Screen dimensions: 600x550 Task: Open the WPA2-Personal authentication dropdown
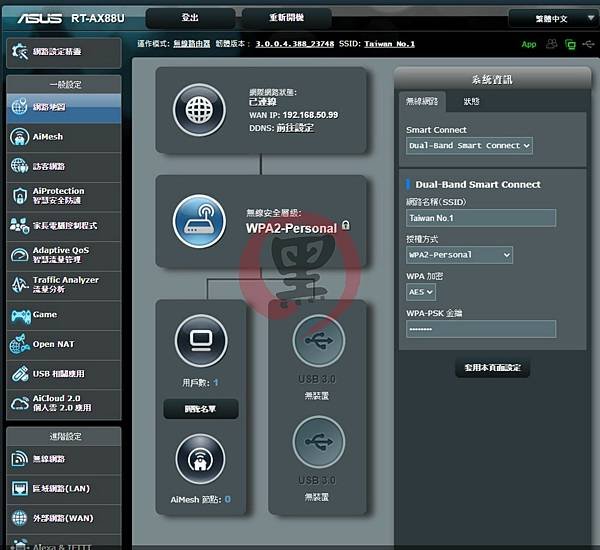[459, 255]
